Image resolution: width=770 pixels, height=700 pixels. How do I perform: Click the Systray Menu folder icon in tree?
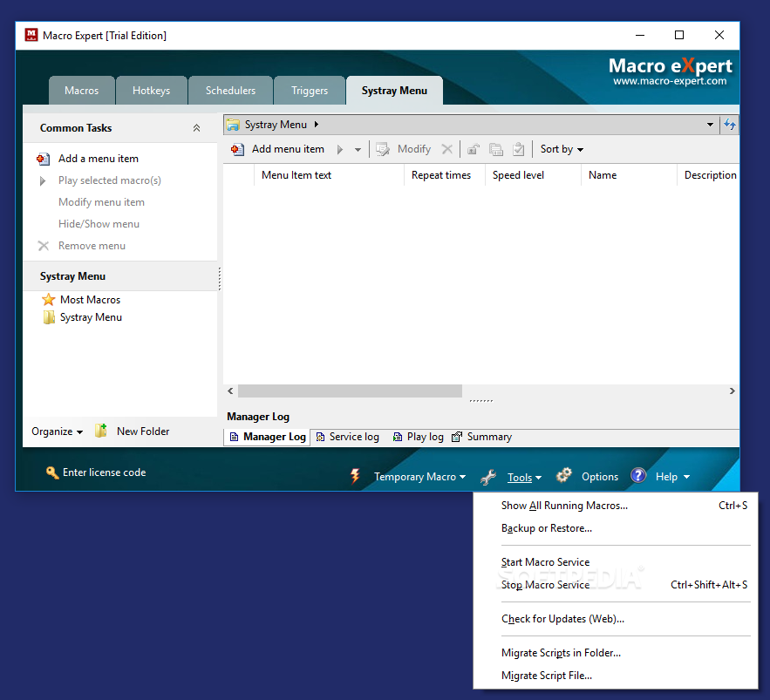(x=49, y=317)
